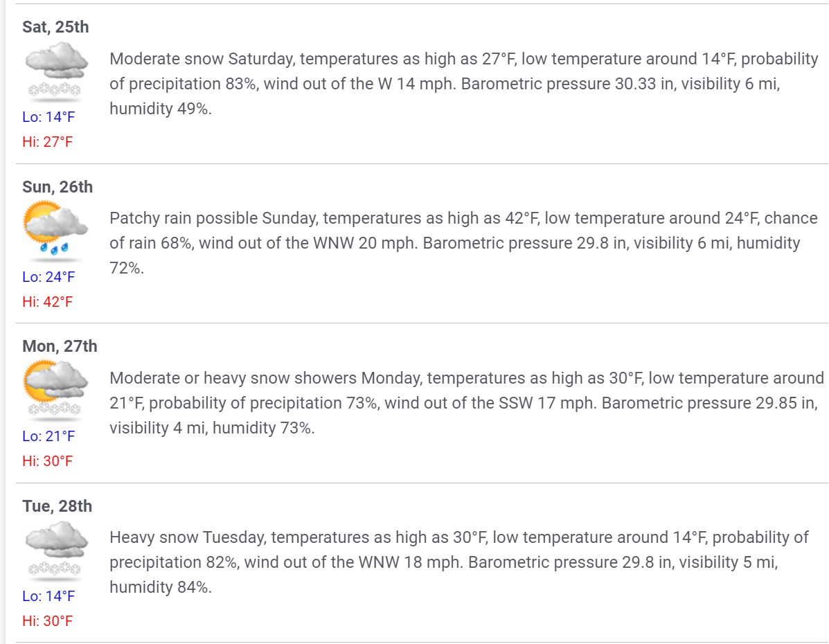This screenshot has height=644, width=829.
Task: Click Saturday's low temperature Lo: 14°F
Action: [48, 117]
